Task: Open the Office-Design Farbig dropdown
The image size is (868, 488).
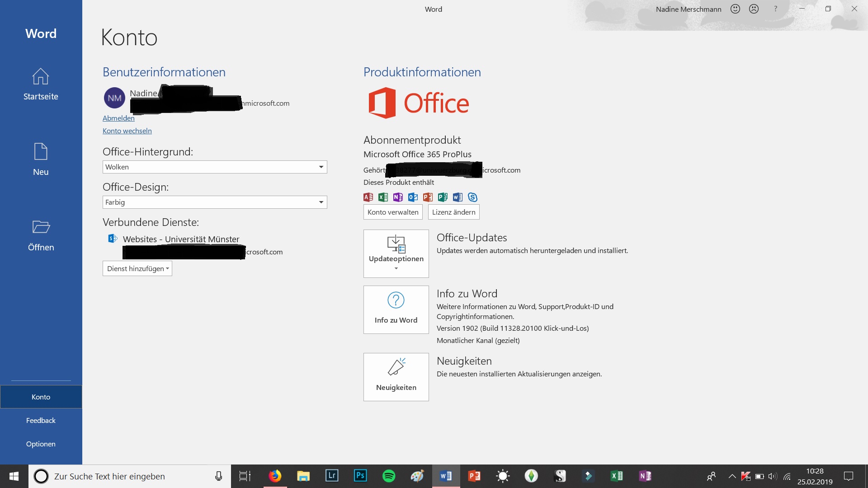Action: coord(321,202)
